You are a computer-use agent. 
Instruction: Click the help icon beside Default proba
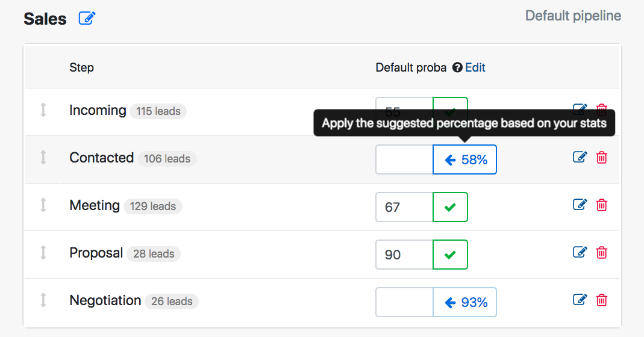(x=457, y=68)
